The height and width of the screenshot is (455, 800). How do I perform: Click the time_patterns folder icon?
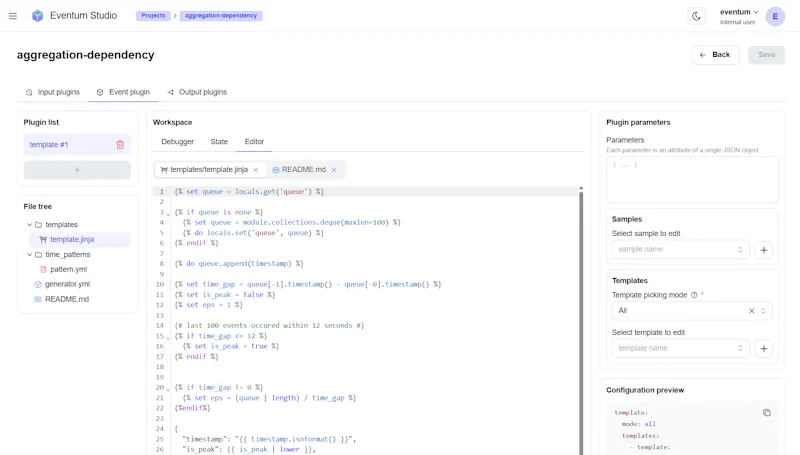pyautogui.click(x=38, y=255)
